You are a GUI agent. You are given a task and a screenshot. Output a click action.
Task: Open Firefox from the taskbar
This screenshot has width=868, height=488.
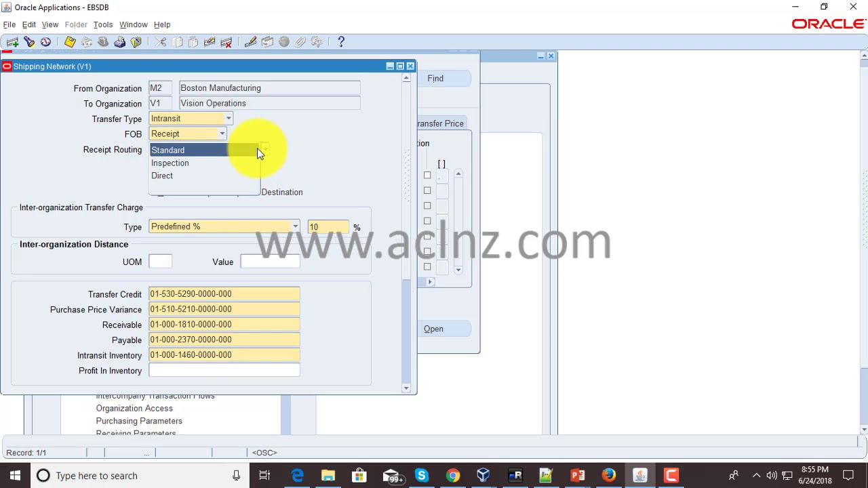pos(608,475)
